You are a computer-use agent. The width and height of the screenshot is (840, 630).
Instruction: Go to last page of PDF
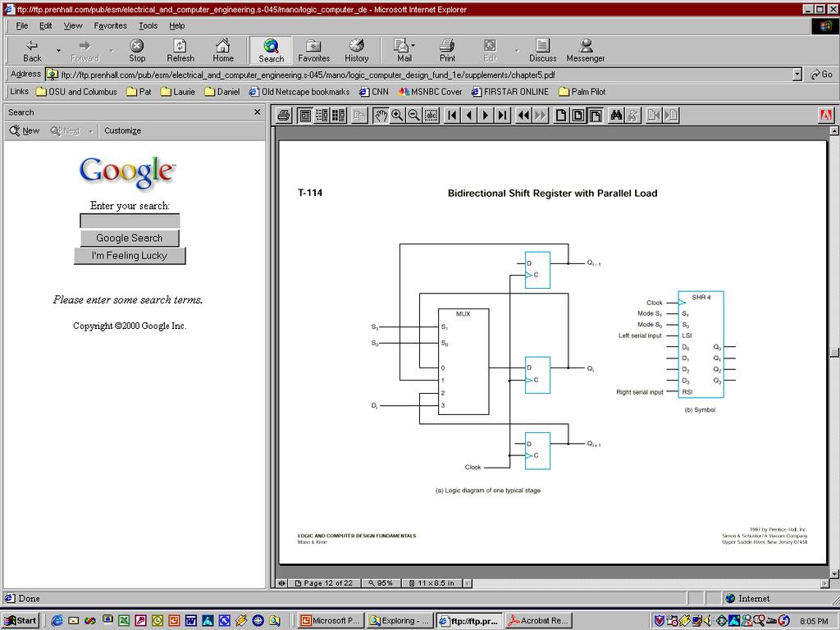(x=502, y=116)
